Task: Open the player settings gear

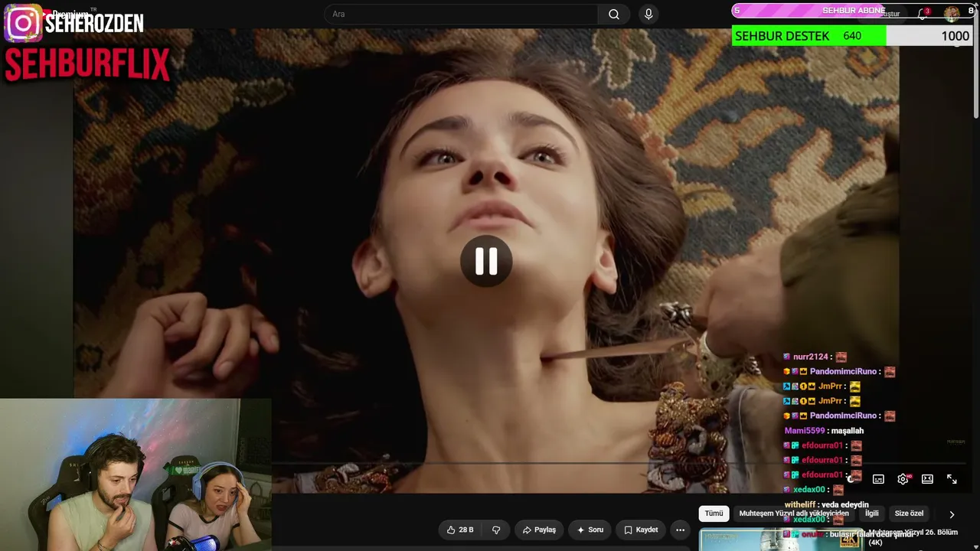Action: pyautogui.click(x=903, y=479)
